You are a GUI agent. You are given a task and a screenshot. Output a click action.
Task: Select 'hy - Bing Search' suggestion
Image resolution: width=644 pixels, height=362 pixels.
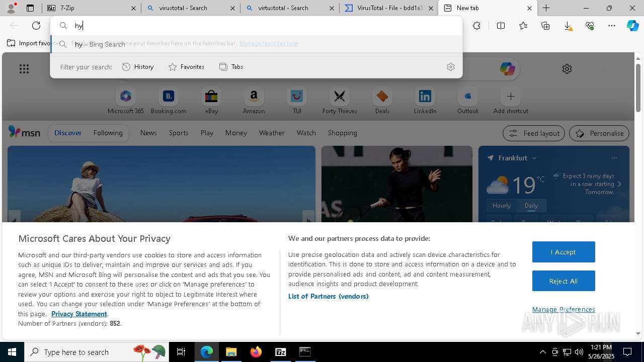tap(256, 44)
